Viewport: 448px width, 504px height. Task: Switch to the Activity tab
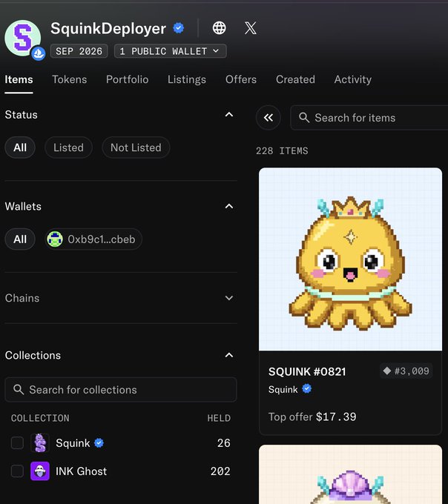(x=353, y=79)
